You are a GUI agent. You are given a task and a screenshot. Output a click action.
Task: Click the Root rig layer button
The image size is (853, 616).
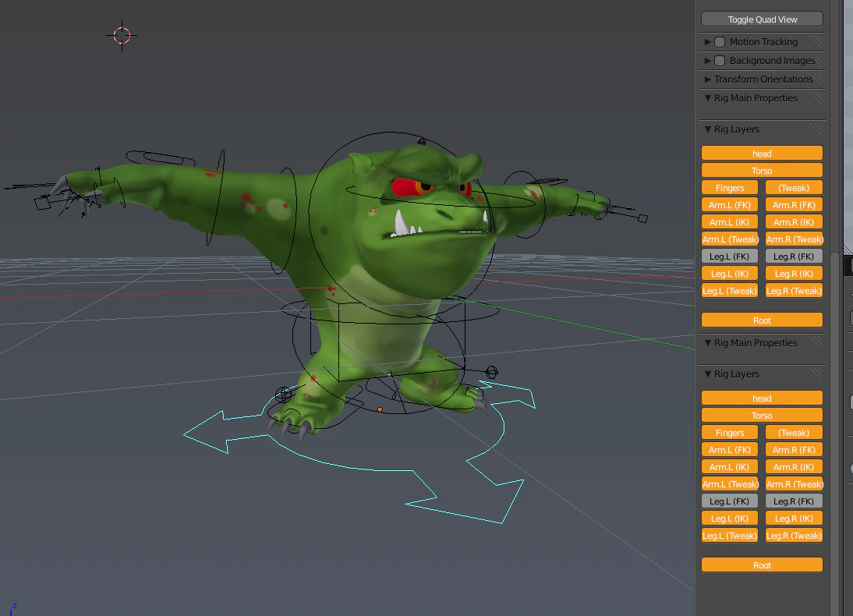[761, 320]
